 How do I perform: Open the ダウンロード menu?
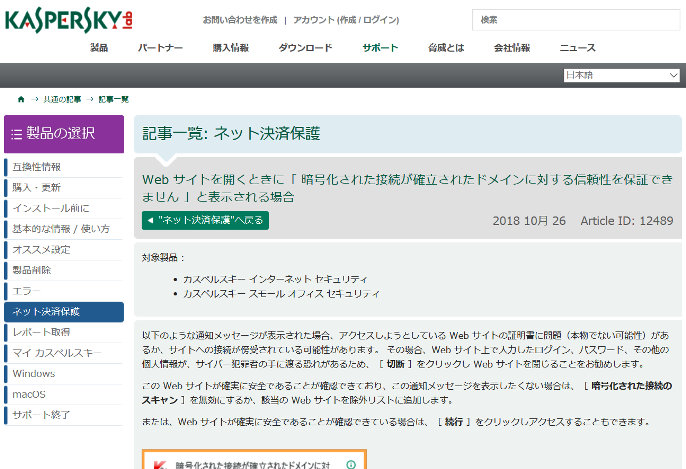point(305,48)
